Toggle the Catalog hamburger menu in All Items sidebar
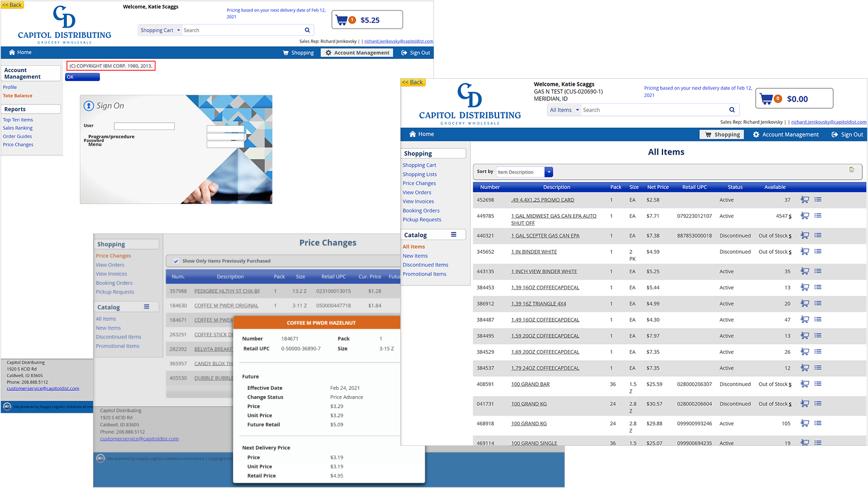Image resolution: width=868 pixels, height=488 pixels. 453,235
